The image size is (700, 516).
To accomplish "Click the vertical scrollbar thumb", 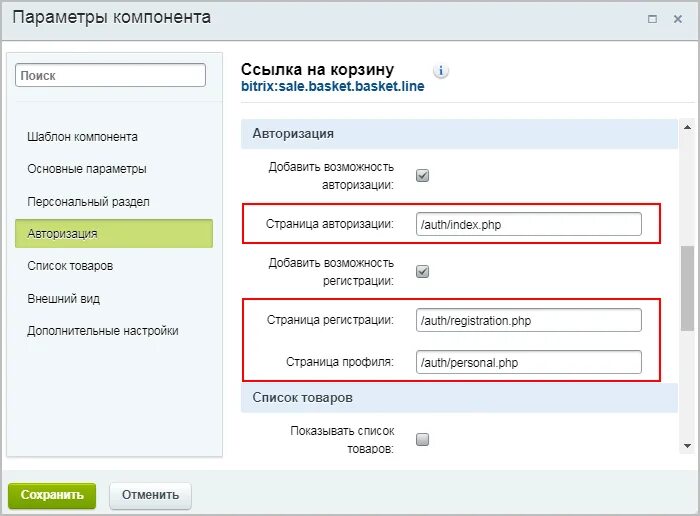I will pos(688,288).
